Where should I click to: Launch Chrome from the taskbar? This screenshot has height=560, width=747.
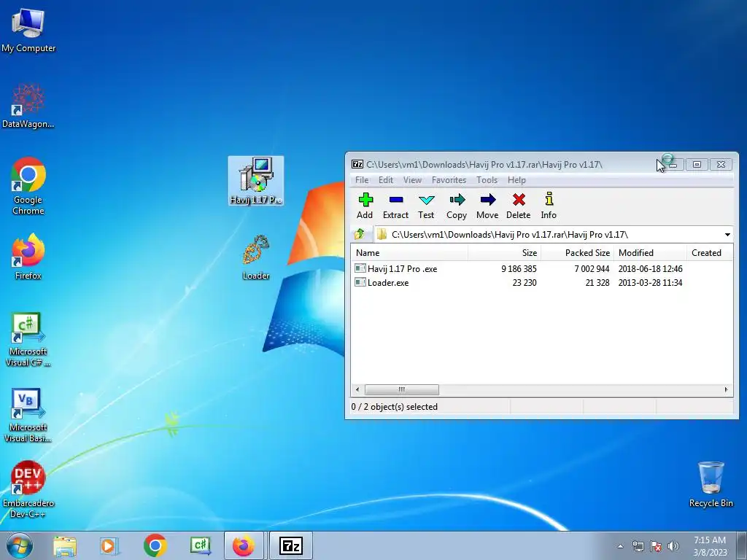click(155, 545)
